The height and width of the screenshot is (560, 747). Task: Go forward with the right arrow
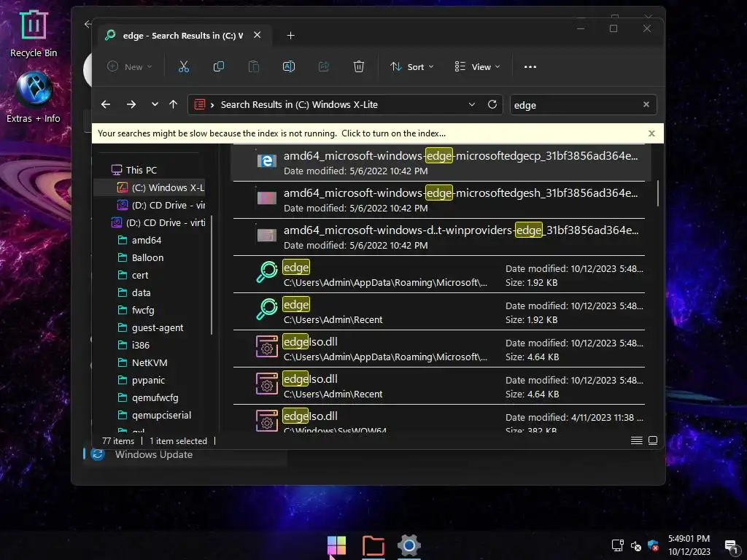point(131,104)
